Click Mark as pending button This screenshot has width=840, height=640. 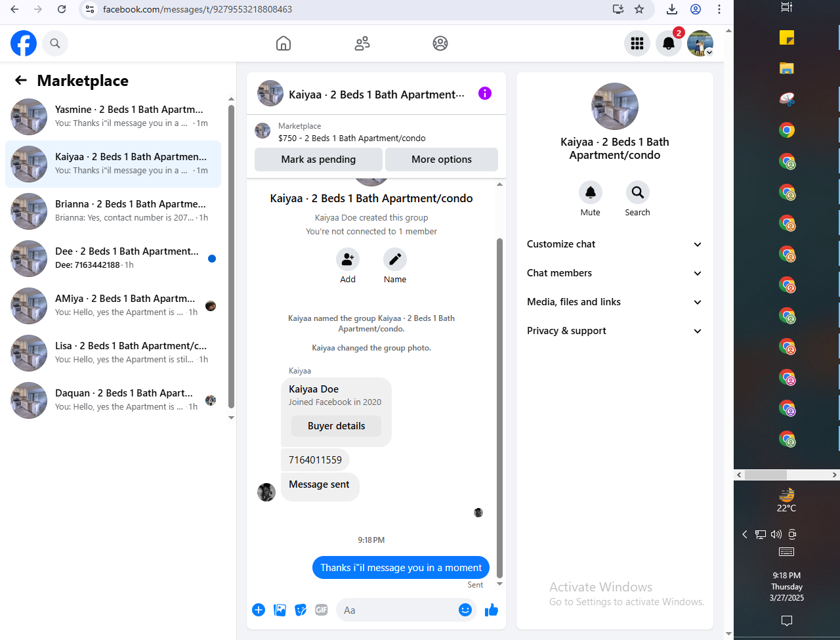318,160
